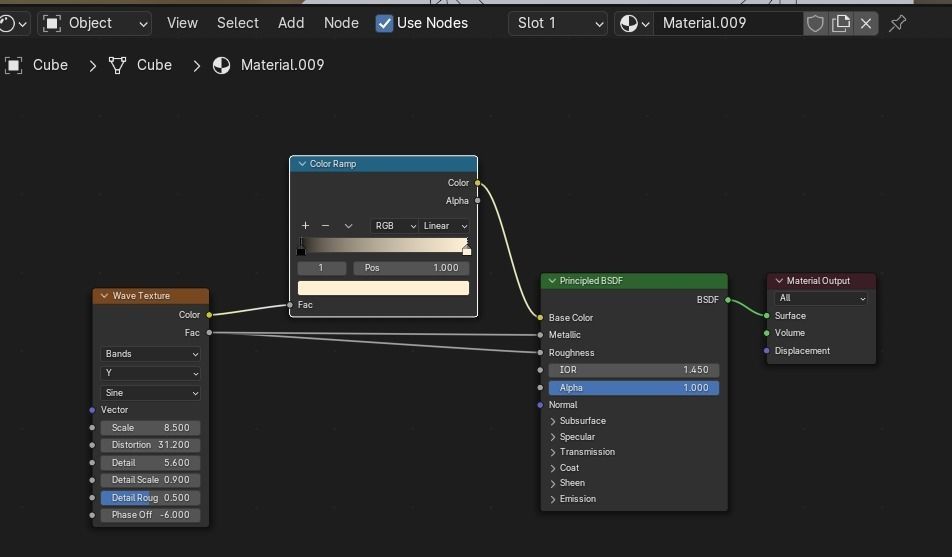Open Wave Texture Bands type dropdown
952x557 pixels.
coord(151,354)
